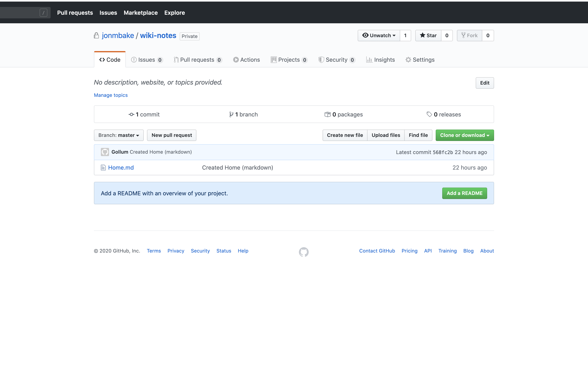
Task: Click the branch icon beside 1 branch
Action: point(231,114)
